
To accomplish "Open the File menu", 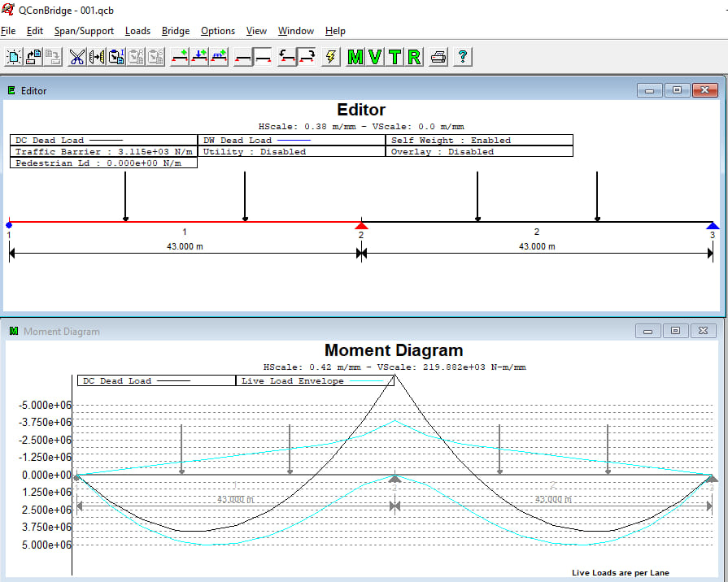I will click(8, 31).
